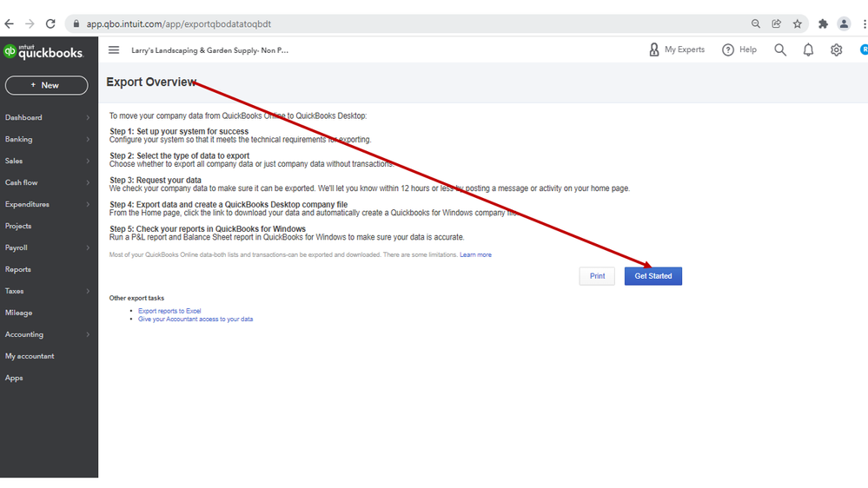Click the Export Overview heading
The image size is (868, 488).
click(151, 82)
